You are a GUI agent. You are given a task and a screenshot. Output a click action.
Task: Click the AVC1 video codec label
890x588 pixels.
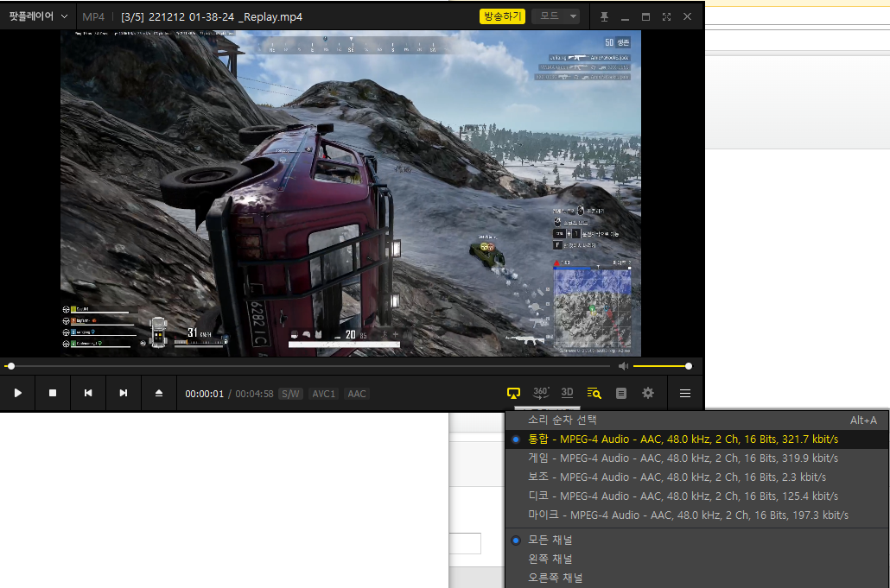[323, 394]
